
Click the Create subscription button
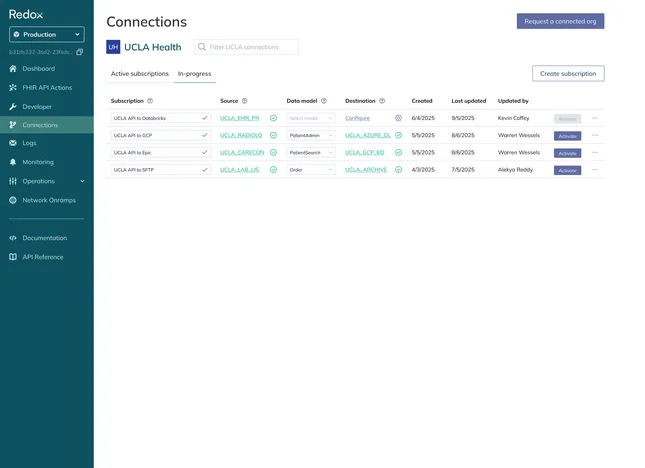tap(568, 74)
